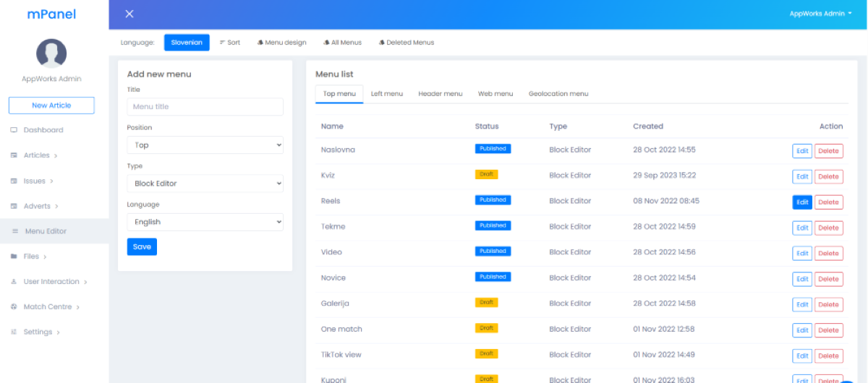Delete the Kviz menu entry
Image resolution: width=868 pixels, height=383 pixels.
tap(828, 176)
